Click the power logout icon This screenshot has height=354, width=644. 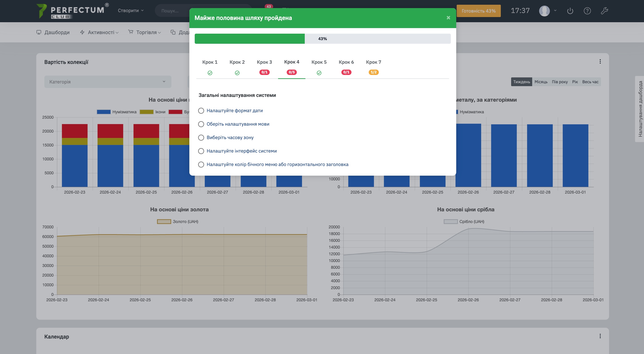(570, 11)
